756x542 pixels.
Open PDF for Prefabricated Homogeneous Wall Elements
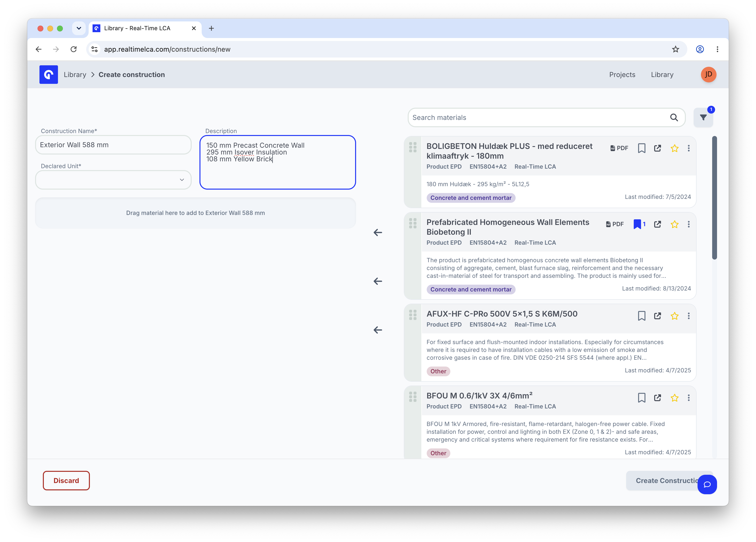pyautogui.click(x=615, y=224)
